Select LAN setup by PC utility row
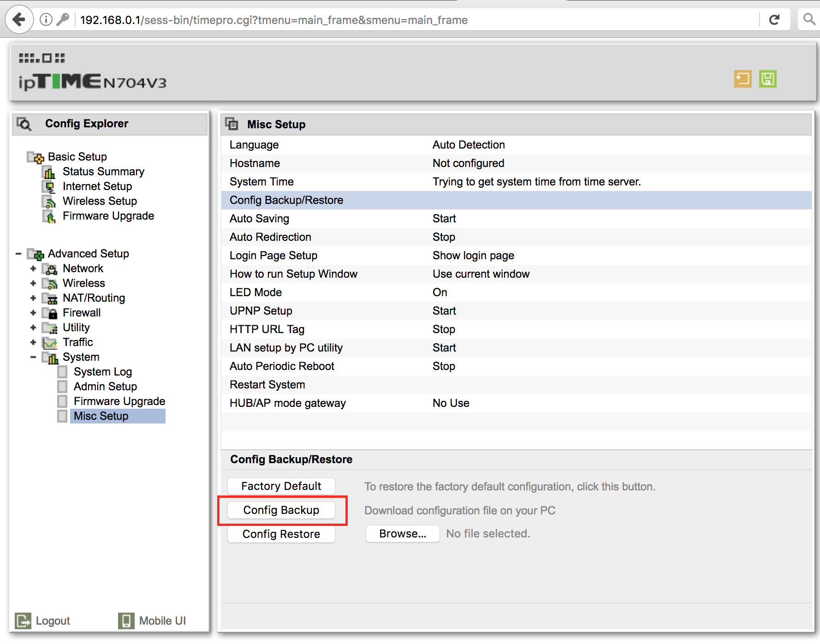Screen dimensions: 820x644 (516, 348)
